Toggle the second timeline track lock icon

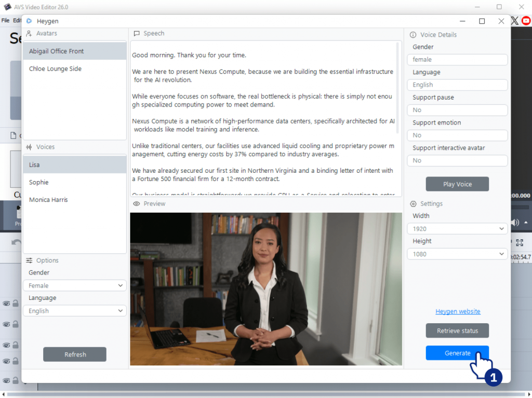click(x=16, y=324)
